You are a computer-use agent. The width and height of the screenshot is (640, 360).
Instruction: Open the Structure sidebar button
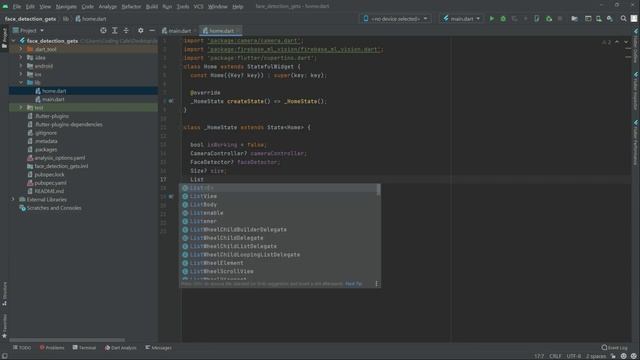click(4, 294)
